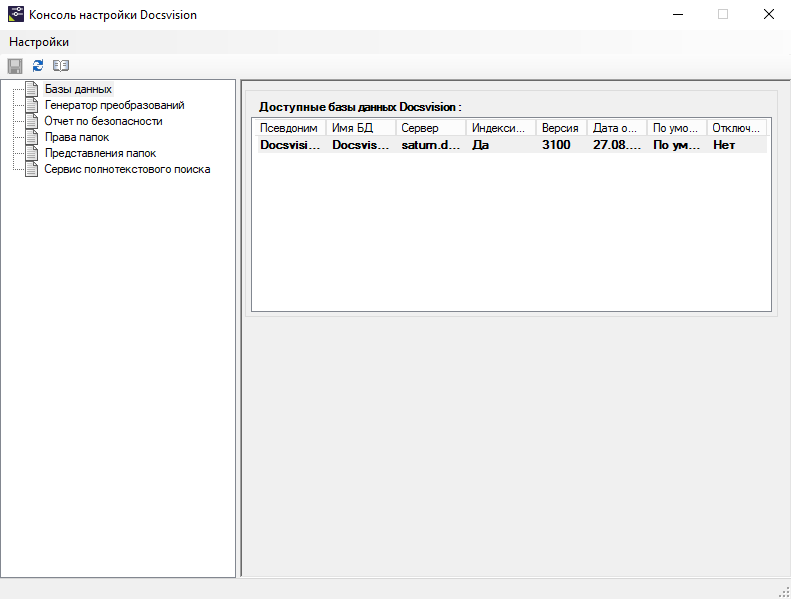
Task: Sort by Псевдоним column header
Action: 288,128
